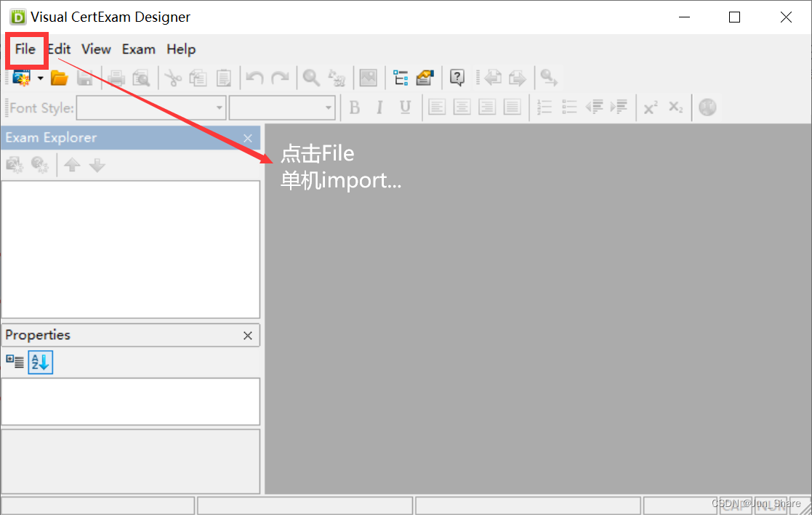Click the Help question mark icon
The height and width of the screenshot is (515, 812).
[457, 78]
